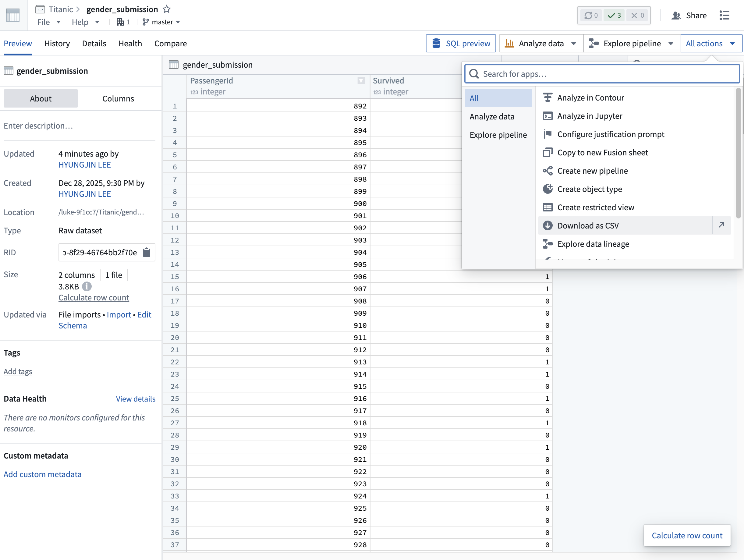Click Add tags link
This screenshot has width=744, height=560.
tap(18, 371)
